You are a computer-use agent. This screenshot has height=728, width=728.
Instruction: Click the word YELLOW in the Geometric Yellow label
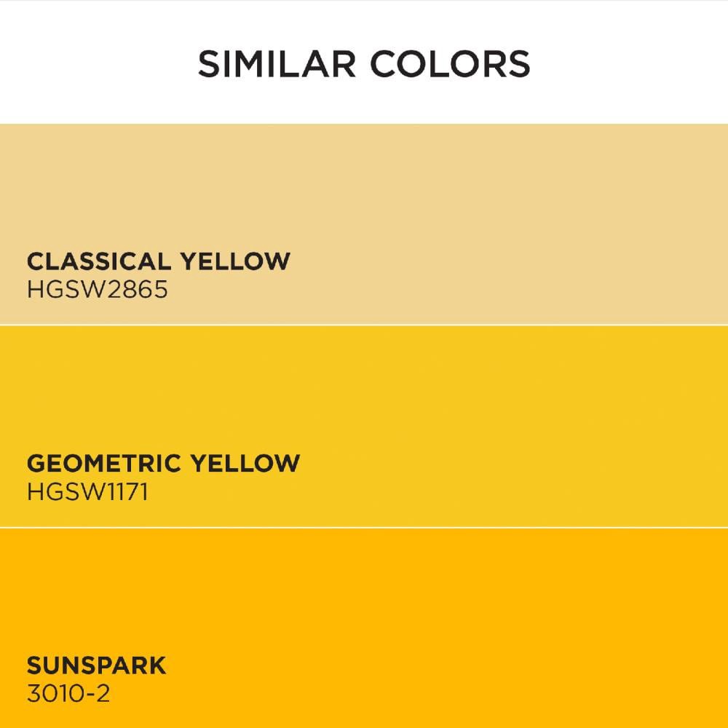point(245,463)
